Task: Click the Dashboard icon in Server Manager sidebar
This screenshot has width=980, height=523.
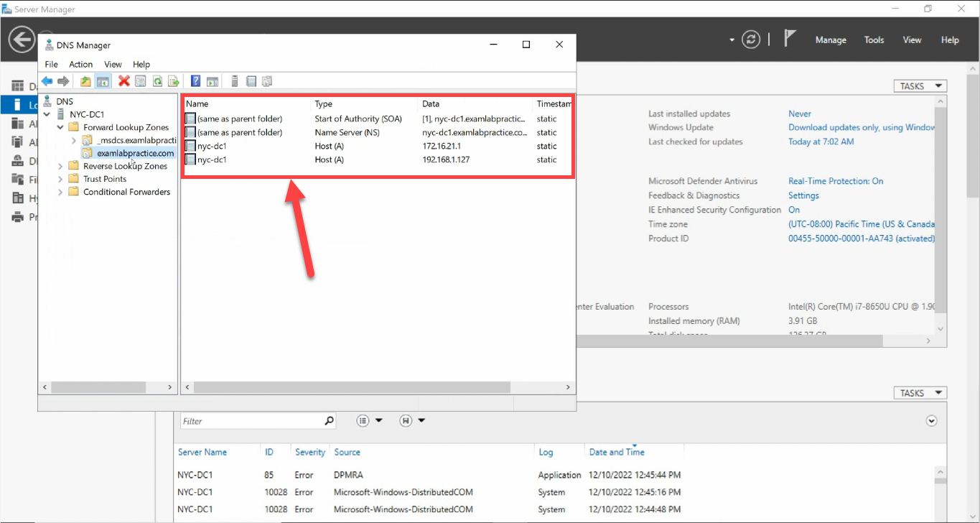Action: point(17,86)
